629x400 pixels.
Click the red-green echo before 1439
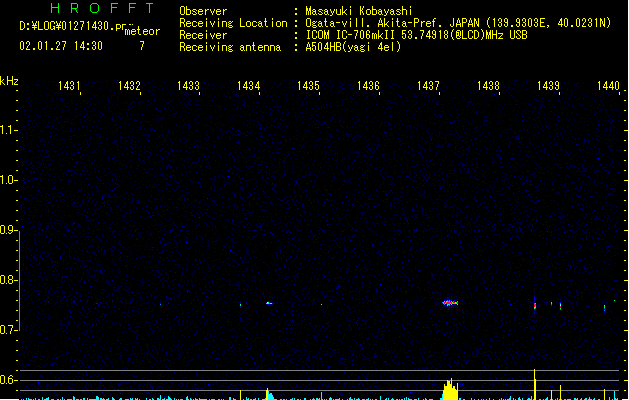pos(535,306)
